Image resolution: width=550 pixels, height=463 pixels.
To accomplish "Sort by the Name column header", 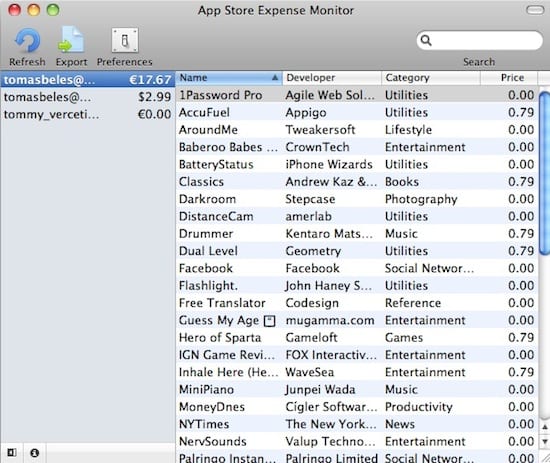I will coord(229,78).
